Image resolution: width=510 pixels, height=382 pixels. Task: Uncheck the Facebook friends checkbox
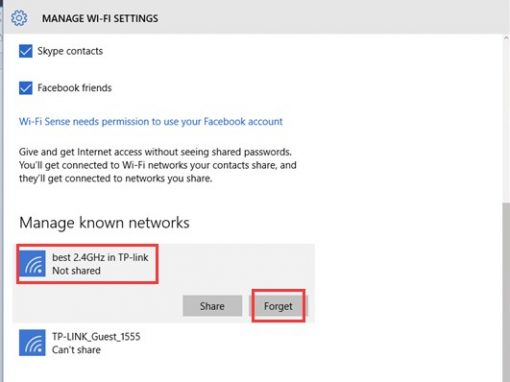[26, 88]
